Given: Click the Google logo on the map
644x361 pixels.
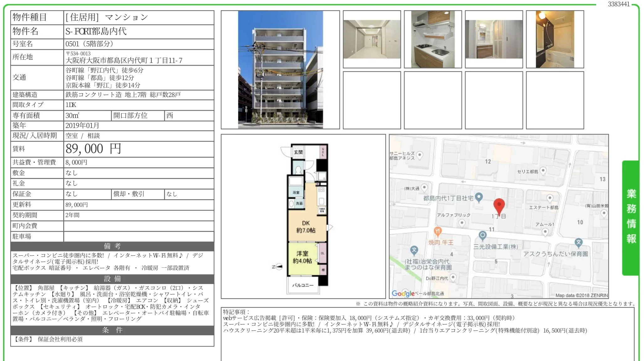Looking at the screenshot, I should click(403, 293).
